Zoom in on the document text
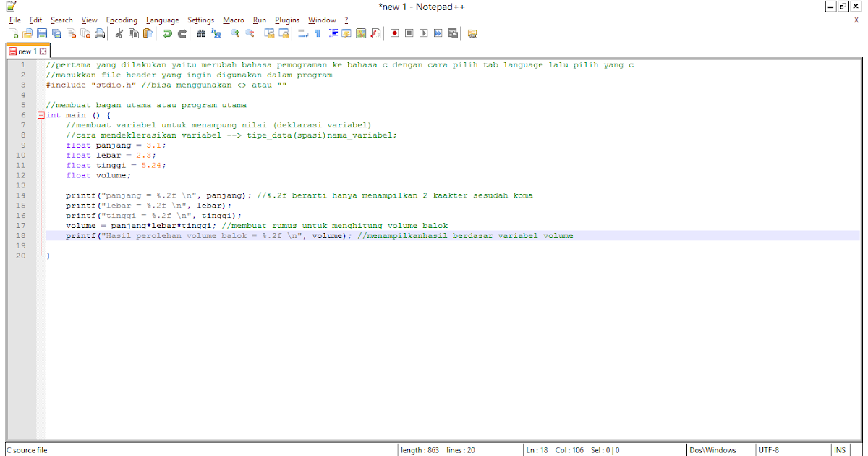 tap(237, 33)
